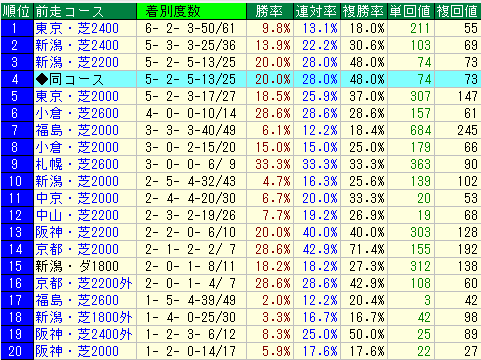Viewport: 481px width, 360px height.
Task: Open the 福島・芝2000 course link
Action: (x=77, y=130)
